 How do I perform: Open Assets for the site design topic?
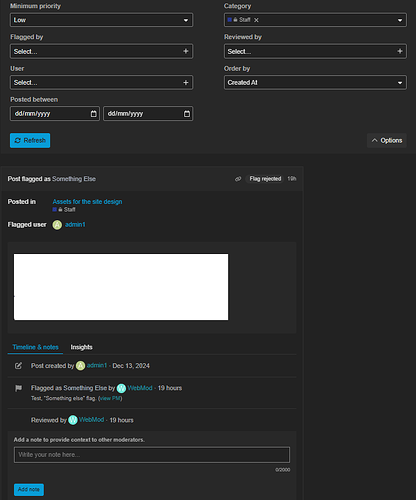[87, 202]
